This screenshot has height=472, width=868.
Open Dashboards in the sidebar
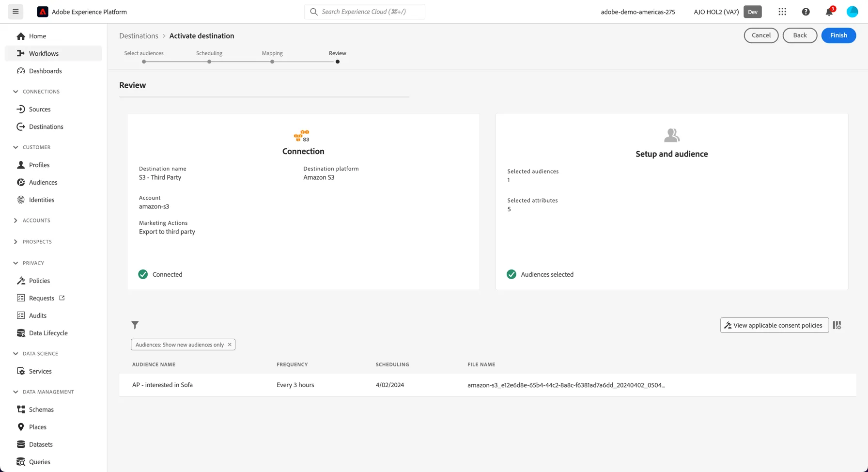click(53, 71)
